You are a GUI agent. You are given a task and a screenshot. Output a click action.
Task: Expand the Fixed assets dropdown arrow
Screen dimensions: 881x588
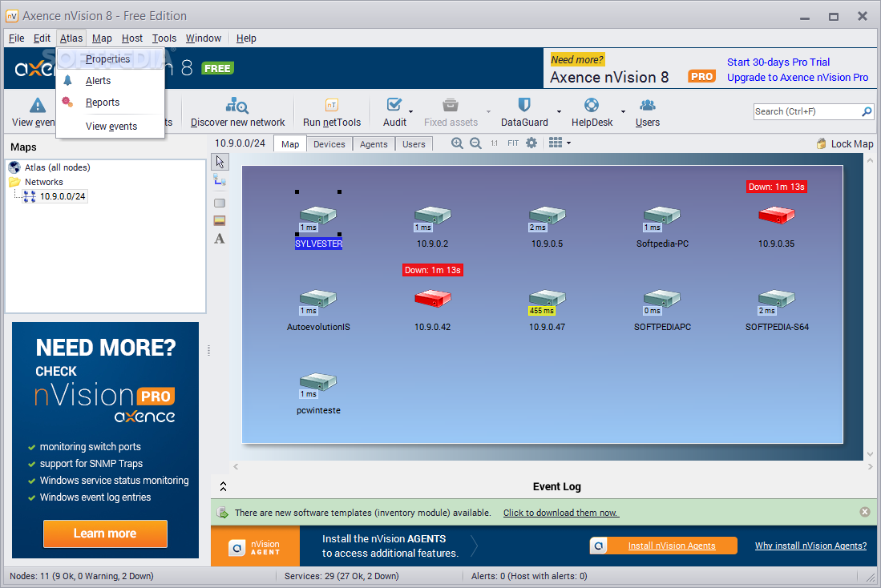tap(488, 112)
